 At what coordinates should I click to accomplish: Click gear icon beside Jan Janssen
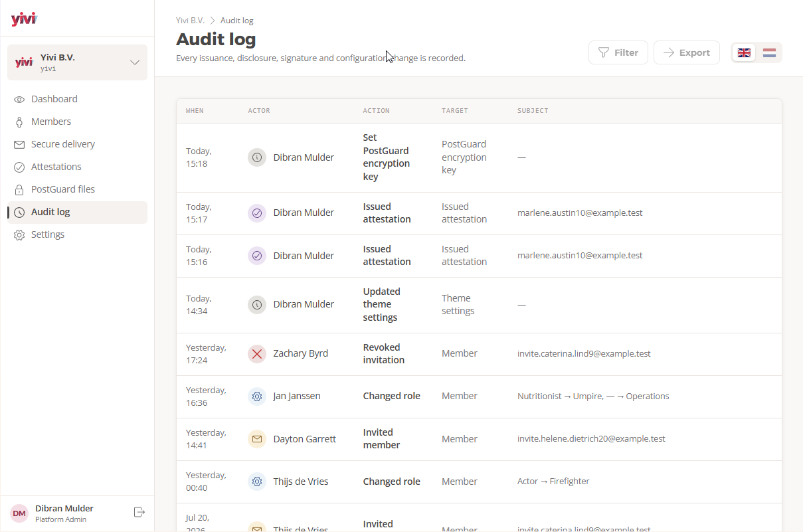pyautogui.click(x=257, y=397)
